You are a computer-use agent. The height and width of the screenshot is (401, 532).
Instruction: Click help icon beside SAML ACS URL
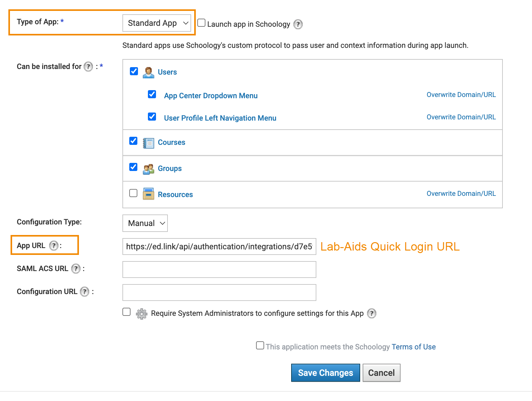tap(76, 269)
